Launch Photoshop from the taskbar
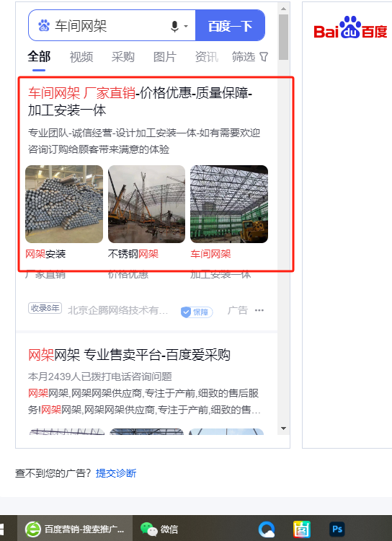392x541 pixels. (x=337, y=529)
